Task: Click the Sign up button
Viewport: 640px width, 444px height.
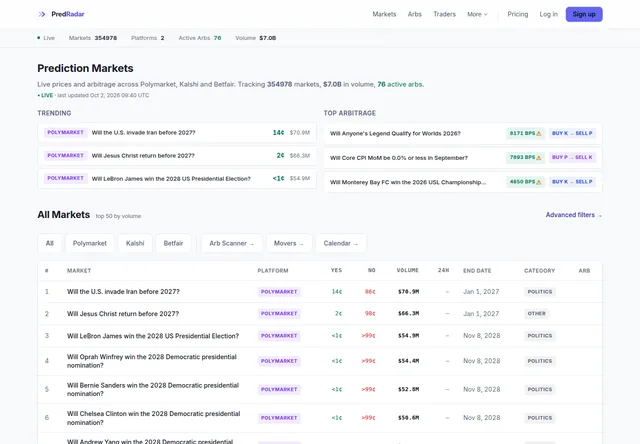Action: point(584,14)
